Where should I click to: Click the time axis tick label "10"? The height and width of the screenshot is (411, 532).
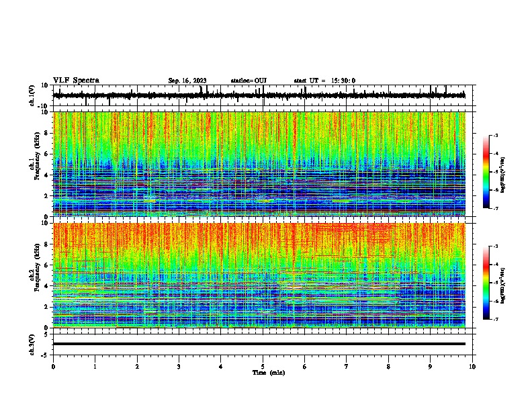[x=472, y=367]
